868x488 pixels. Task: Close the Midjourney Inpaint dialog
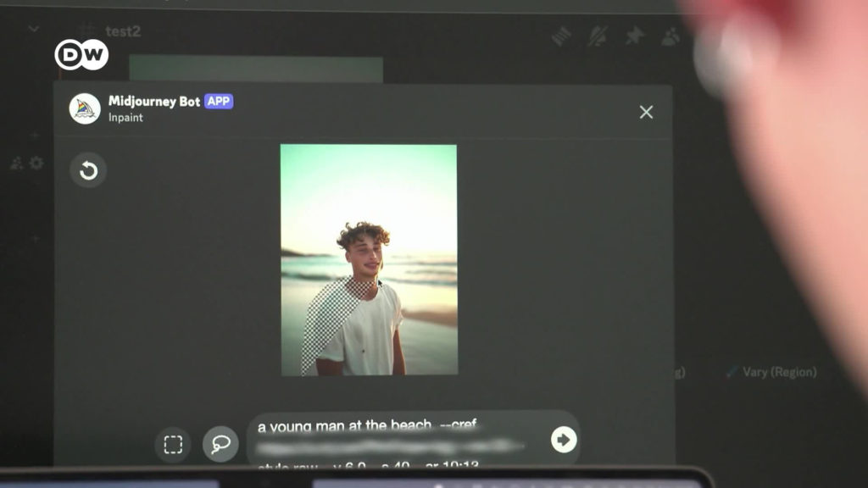coord(646,112)
